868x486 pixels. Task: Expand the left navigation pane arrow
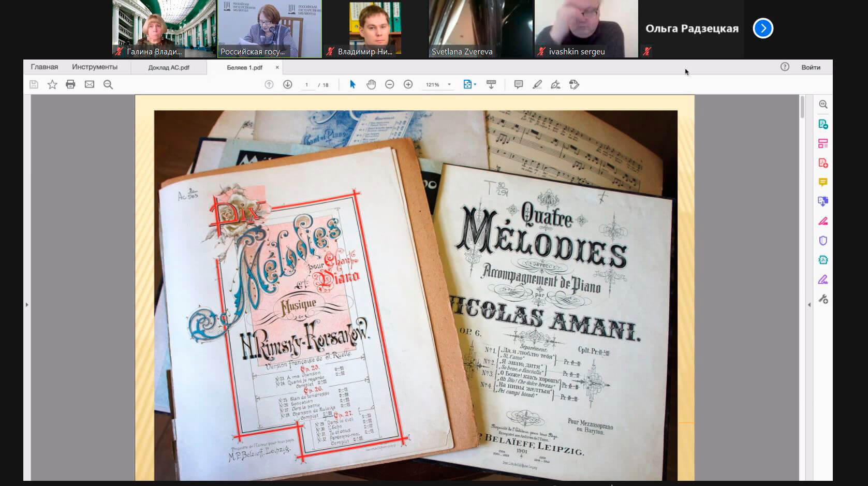click(27, 305)
